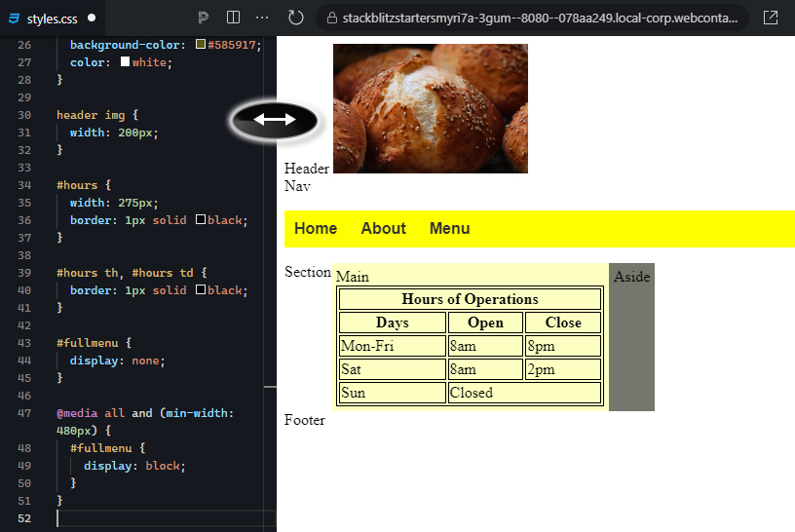Click the 'Hours of Operations' table caption
Viewport: 795px width, 532px height.
click(470, 299)
